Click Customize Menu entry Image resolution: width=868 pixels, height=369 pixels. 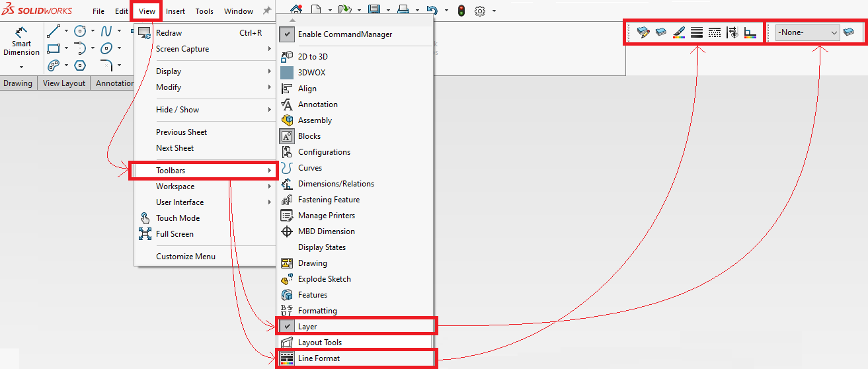tap(186, 257)
